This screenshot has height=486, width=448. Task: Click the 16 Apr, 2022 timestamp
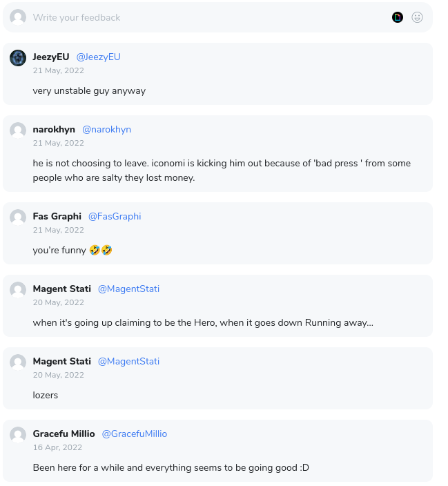(x=57, y=447)
